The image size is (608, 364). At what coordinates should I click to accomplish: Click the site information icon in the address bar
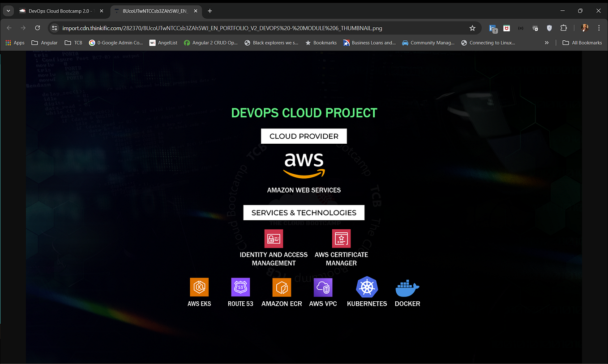pyautogui.click(x=54, y=28)
